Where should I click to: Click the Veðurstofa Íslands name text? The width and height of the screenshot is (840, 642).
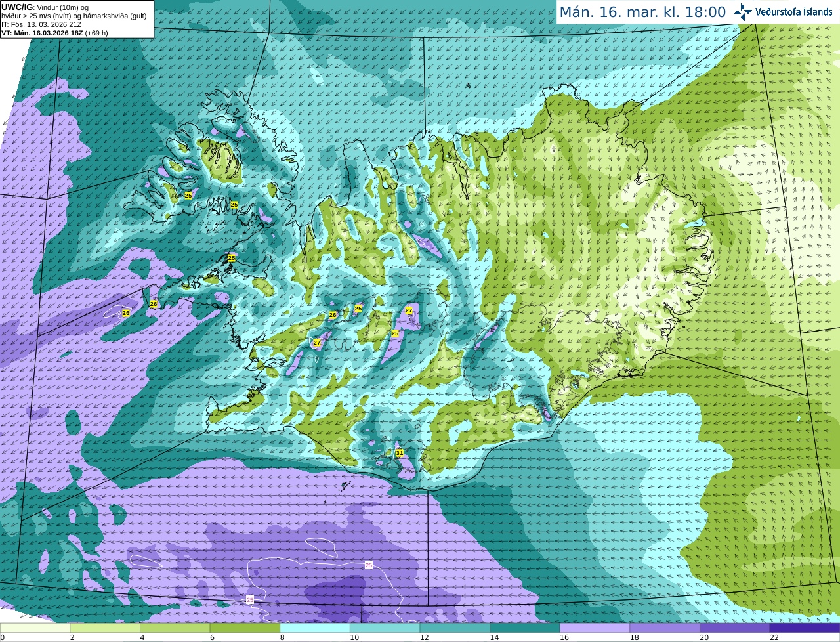[793, 12]
